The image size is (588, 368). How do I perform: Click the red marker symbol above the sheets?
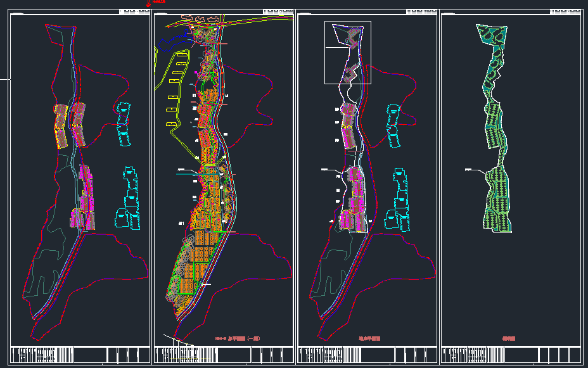pyautogui.click(x=148, y=3)
